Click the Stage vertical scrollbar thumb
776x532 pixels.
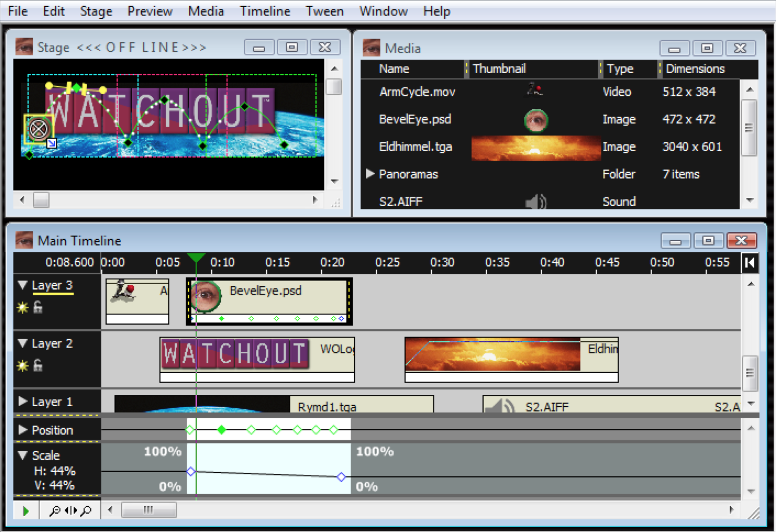[334, 87]
